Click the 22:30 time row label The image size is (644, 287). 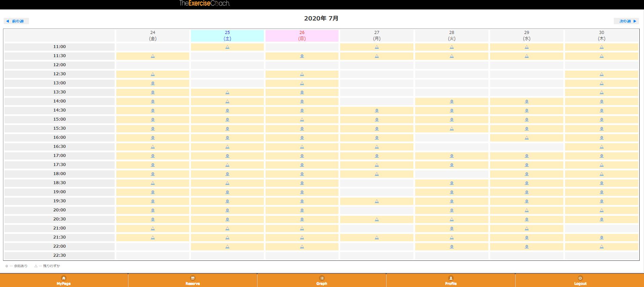pos(59,255)
